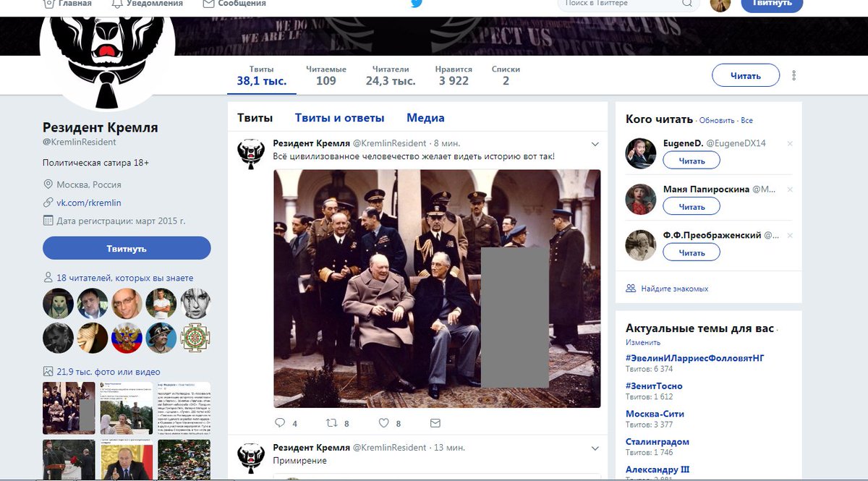Expand dropdown caret on 'Примирение' tweet
868x481 pixels.
click(595, 448)
